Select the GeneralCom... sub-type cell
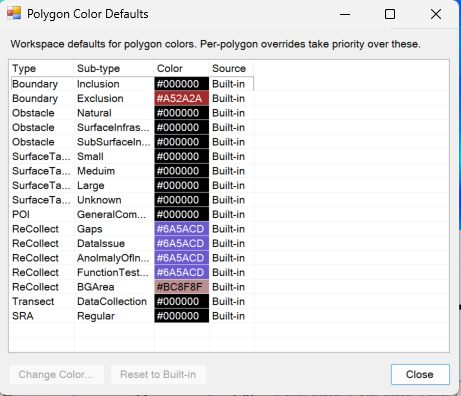The height and width of the screenshot is (396, 461). (x=114, y=214)
